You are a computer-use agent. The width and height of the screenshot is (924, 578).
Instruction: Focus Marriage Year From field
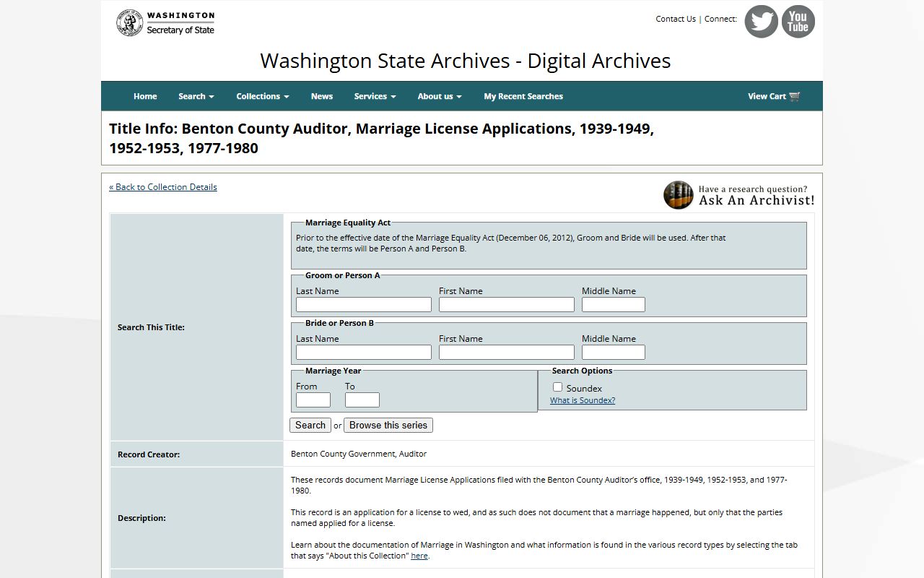point(313,400)
